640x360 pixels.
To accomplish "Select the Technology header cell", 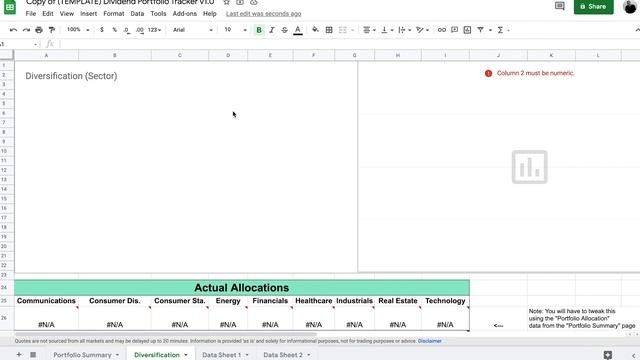I will click(445, 301).
